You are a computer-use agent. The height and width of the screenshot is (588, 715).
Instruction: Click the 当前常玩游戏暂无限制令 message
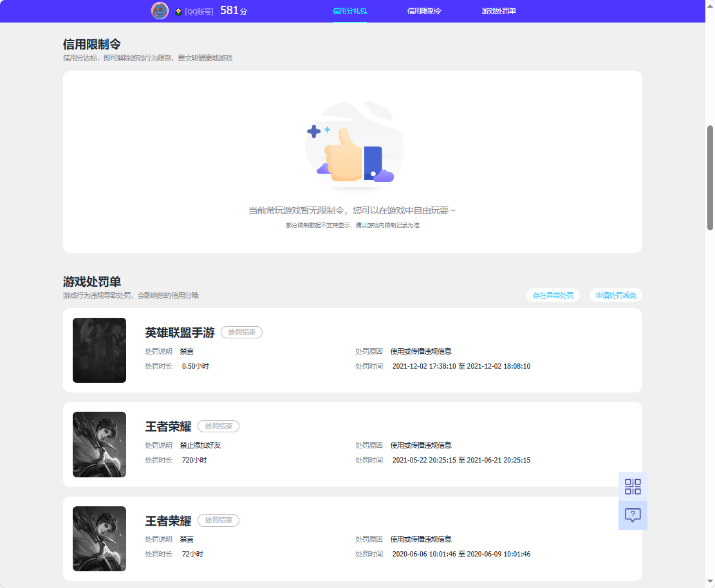click(x=352, y=210)
